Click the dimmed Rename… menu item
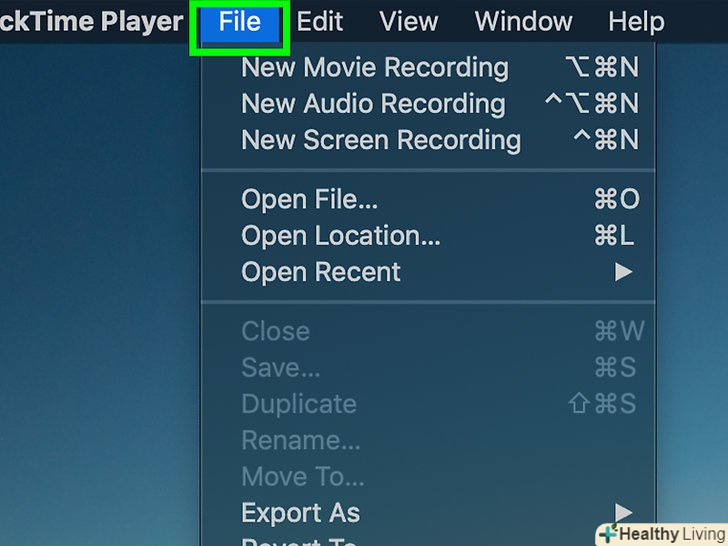Image resolution: width=728 pixels, height=546 pixels. click(x=428, y=440)
